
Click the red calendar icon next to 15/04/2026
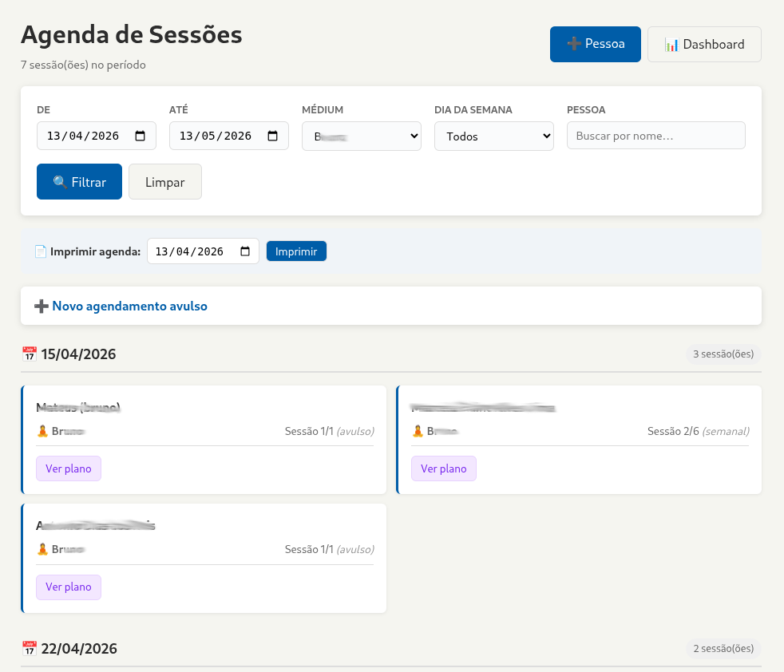[x=29, y=354]
